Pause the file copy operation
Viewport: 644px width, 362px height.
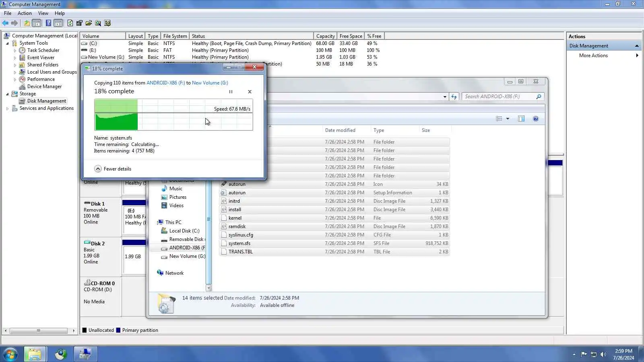(x=231, y=92)
